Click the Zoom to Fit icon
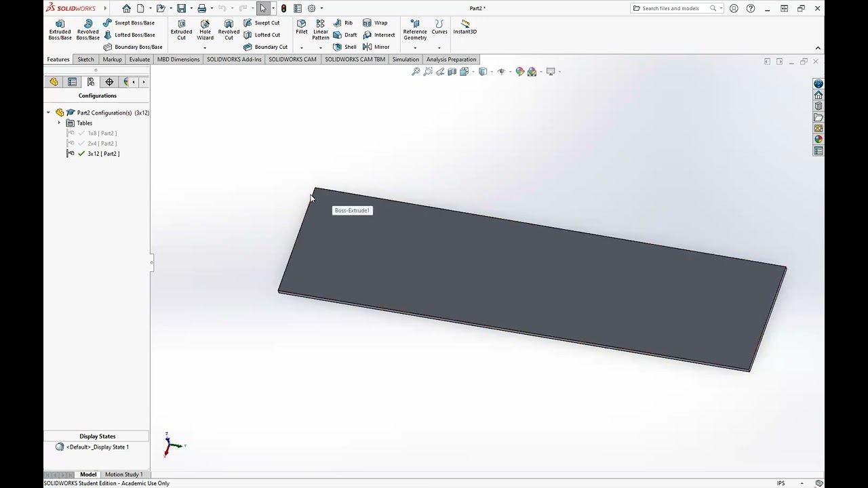868x488 pixels. [416, 71]
